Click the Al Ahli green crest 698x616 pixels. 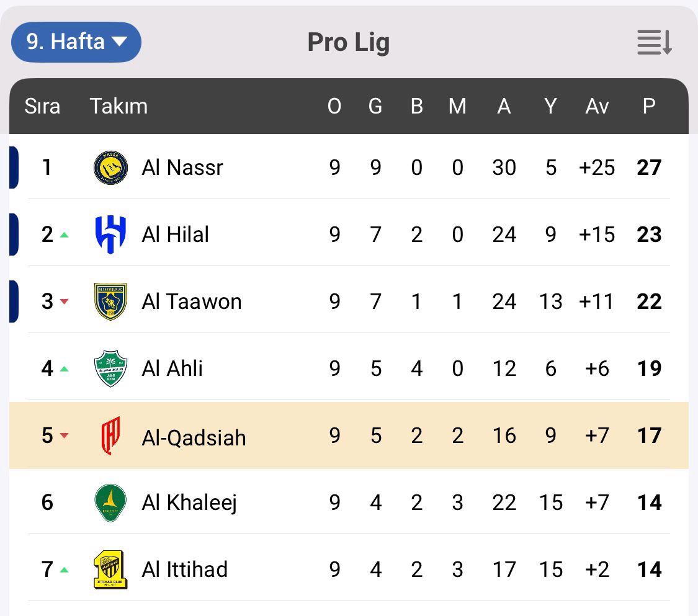(x=110, y=368)
